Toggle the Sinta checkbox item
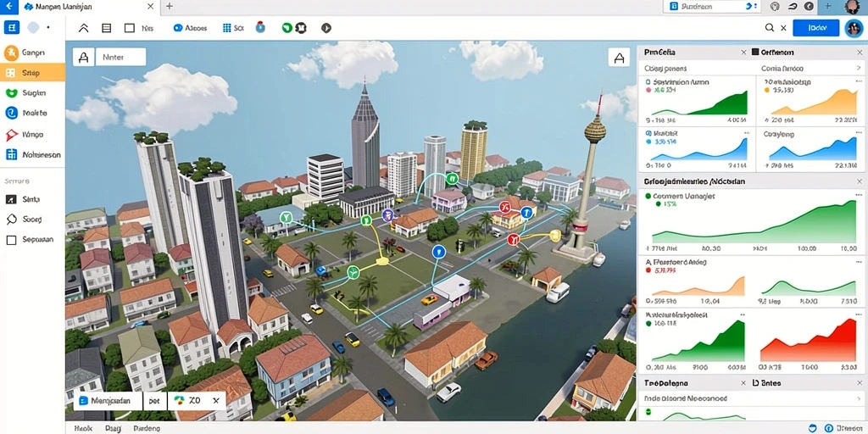 click(x=11, y=199)
